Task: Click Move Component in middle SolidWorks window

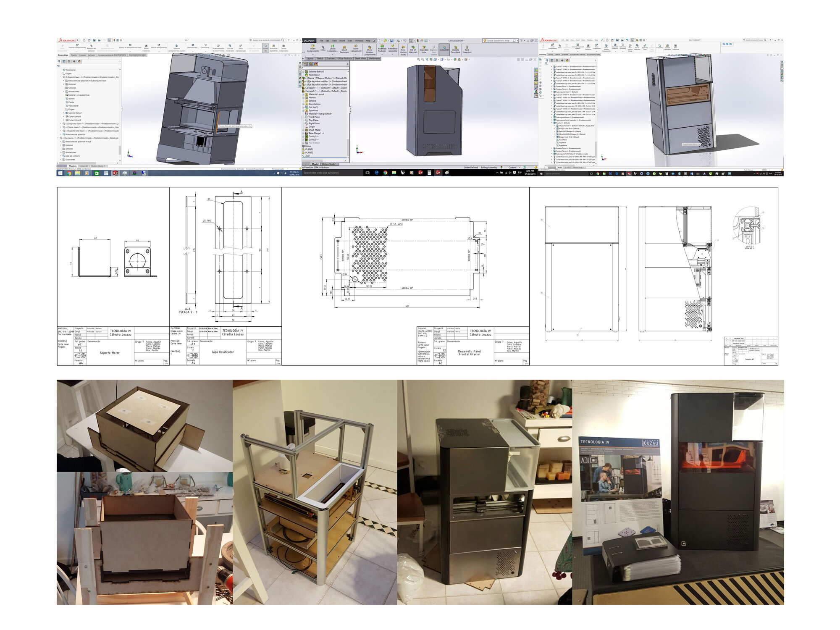Action: point(356,48)
